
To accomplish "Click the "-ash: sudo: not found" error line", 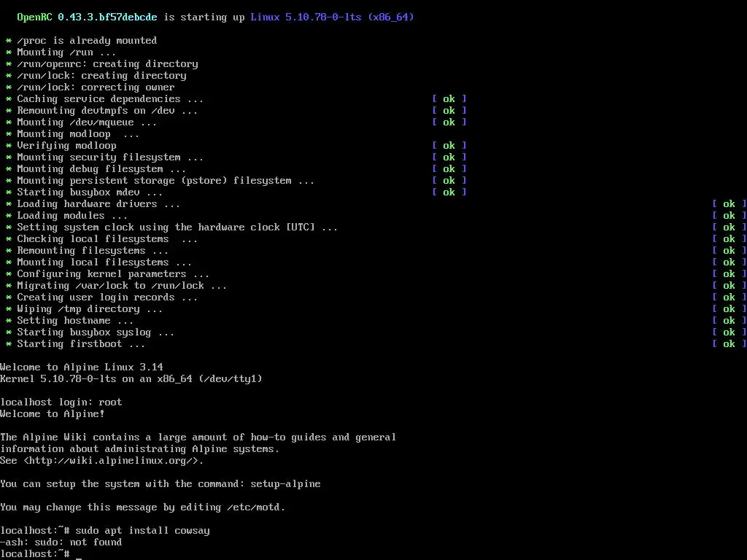I will (61, 542).
